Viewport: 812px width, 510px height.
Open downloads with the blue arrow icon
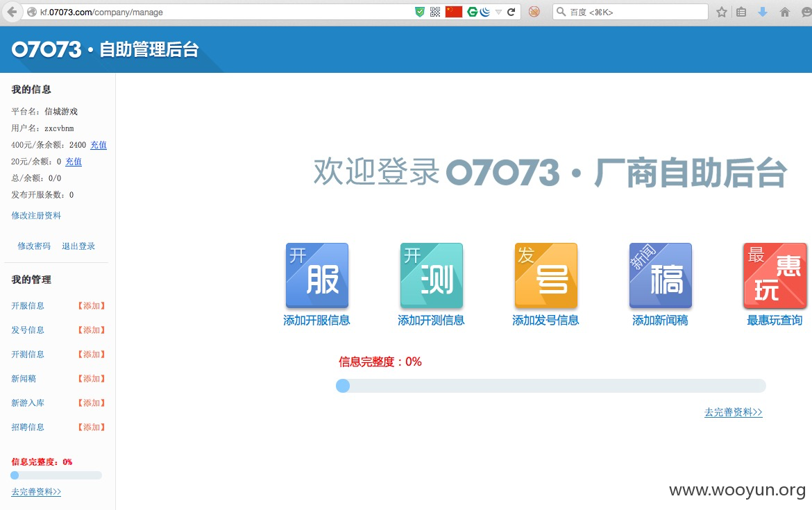pyautogui.click(x=762, y=12)
